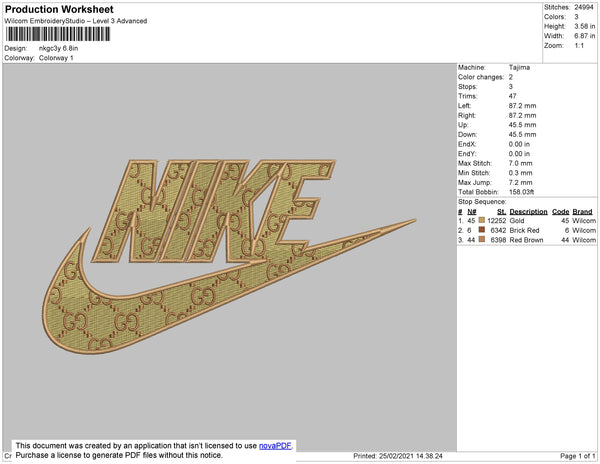Click the 'Production Worksheet' title
600x464 pixels.
[x=59, y=9]
